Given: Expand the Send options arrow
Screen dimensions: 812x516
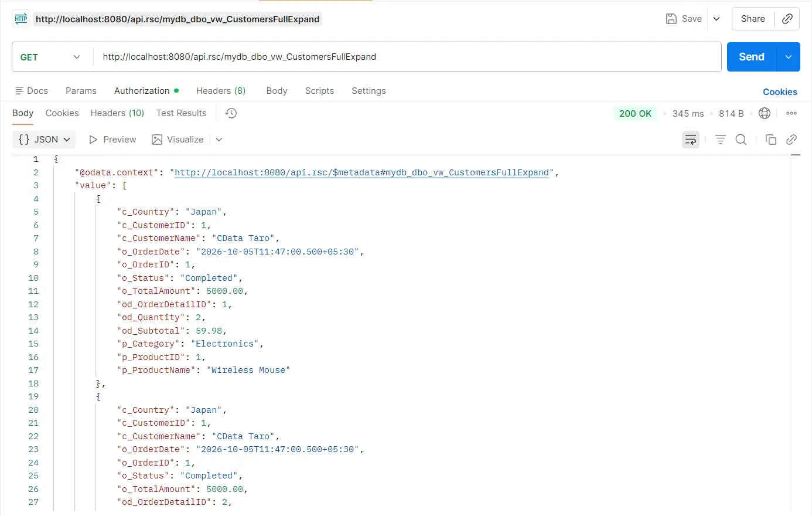Looking at the screenshot, I should (x=789, y=57).
